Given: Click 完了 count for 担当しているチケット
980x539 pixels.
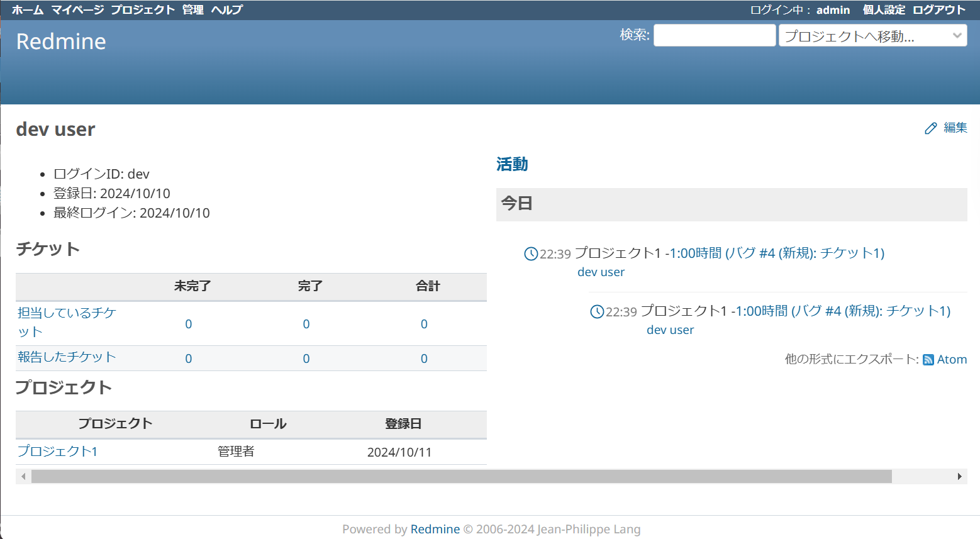Looking at the screenshot, I should point(306,324).
